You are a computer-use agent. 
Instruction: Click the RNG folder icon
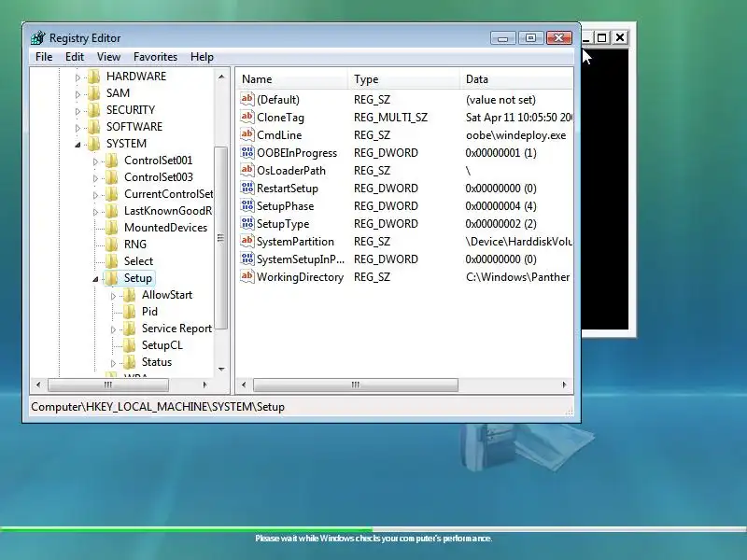111,245
